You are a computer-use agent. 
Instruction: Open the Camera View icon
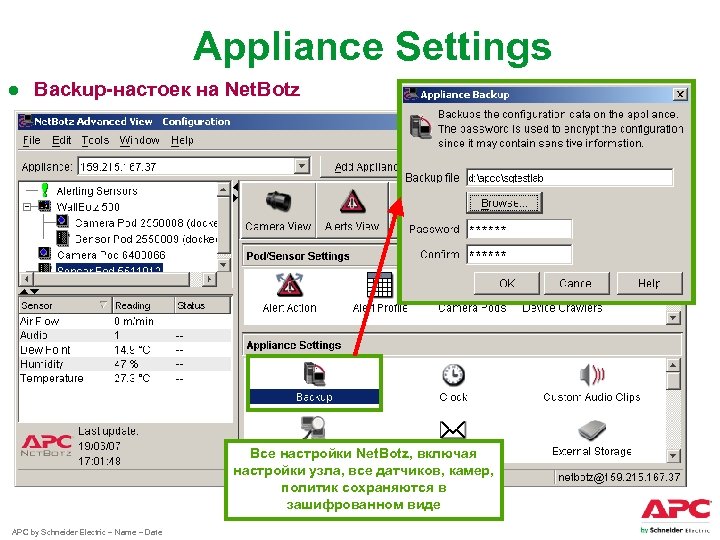[x=278, y=202]
